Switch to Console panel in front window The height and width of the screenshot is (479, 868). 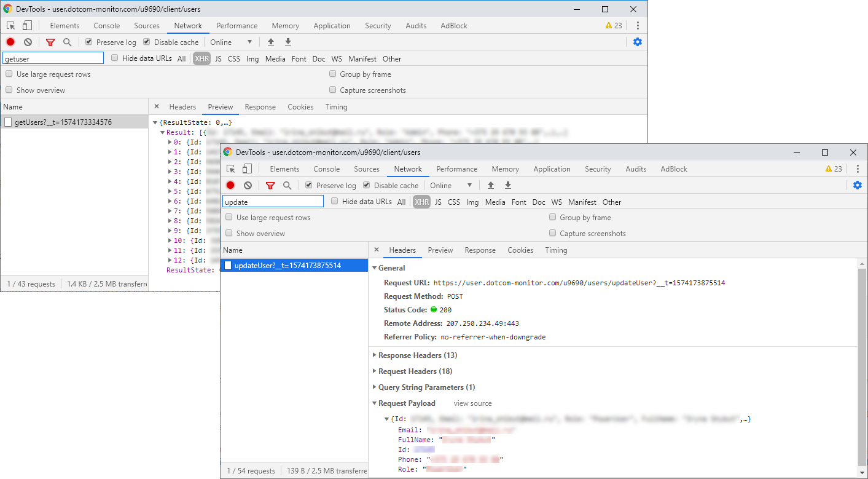[x=327, y=168]
